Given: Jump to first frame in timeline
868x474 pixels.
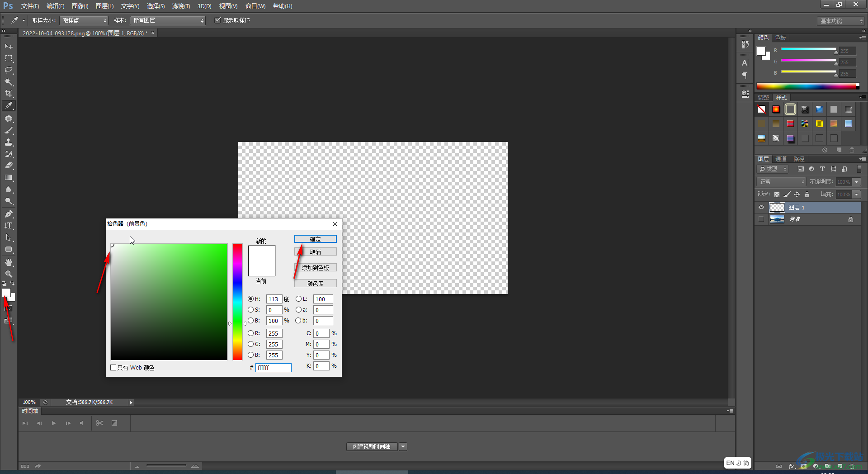Looking at the screenshot, I should click(25, 423).
